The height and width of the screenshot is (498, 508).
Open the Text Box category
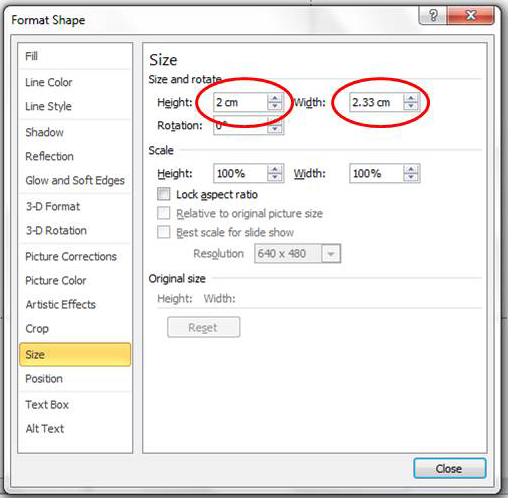tap(75, 404)
